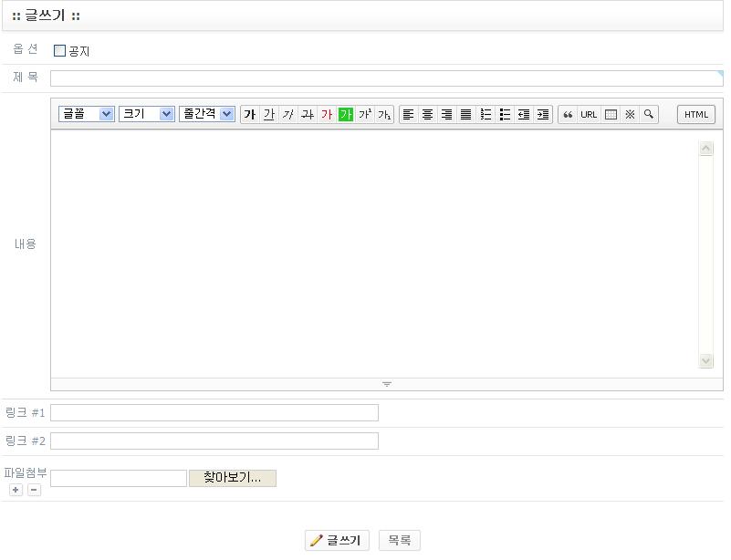Insert a table in editor
Image resolution: width=731 pixels, height=560 pixels.
pyautogui.click(x=611, y=115)
